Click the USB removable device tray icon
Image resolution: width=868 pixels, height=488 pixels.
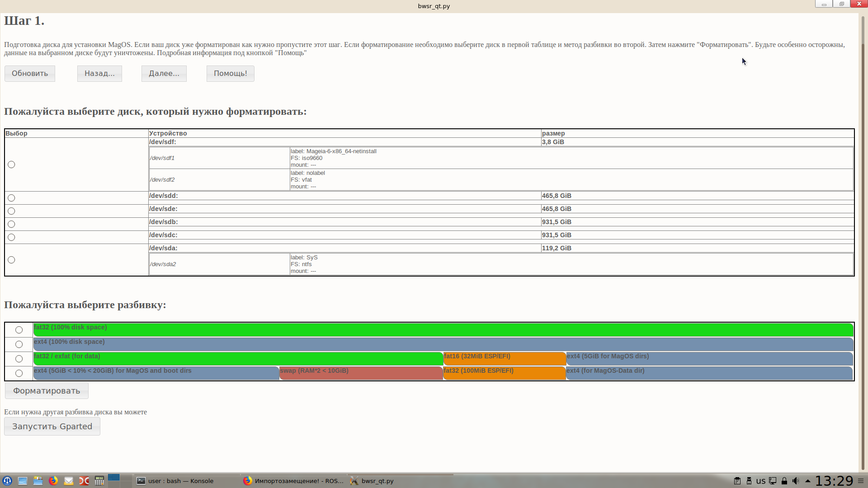749,481
